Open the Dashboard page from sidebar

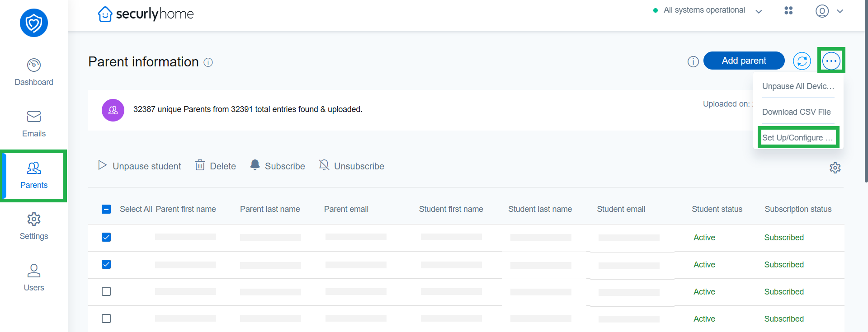34,72
